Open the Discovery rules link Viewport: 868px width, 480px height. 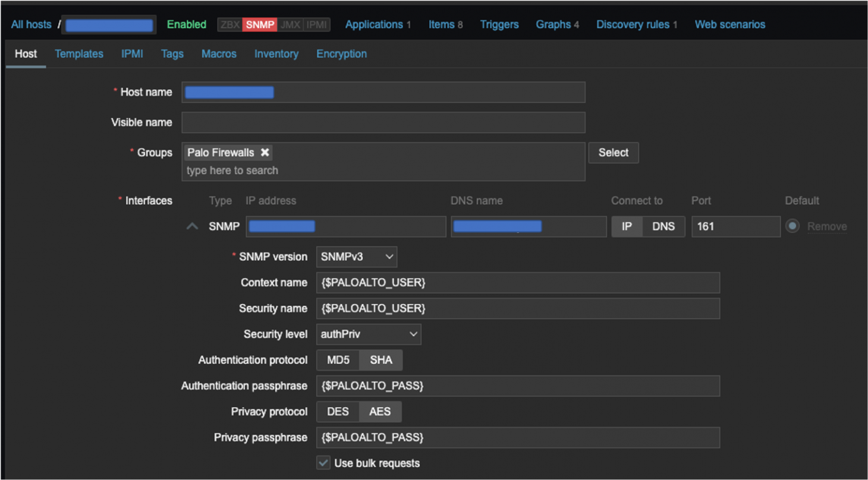[x=633, y=24]
